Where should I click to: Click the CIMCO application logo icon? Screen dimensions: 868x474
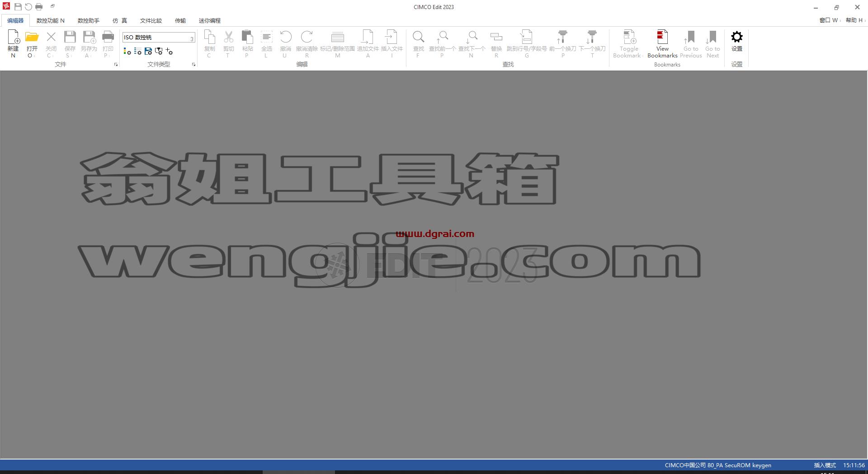pyautogui.click(x=6, y=6)
